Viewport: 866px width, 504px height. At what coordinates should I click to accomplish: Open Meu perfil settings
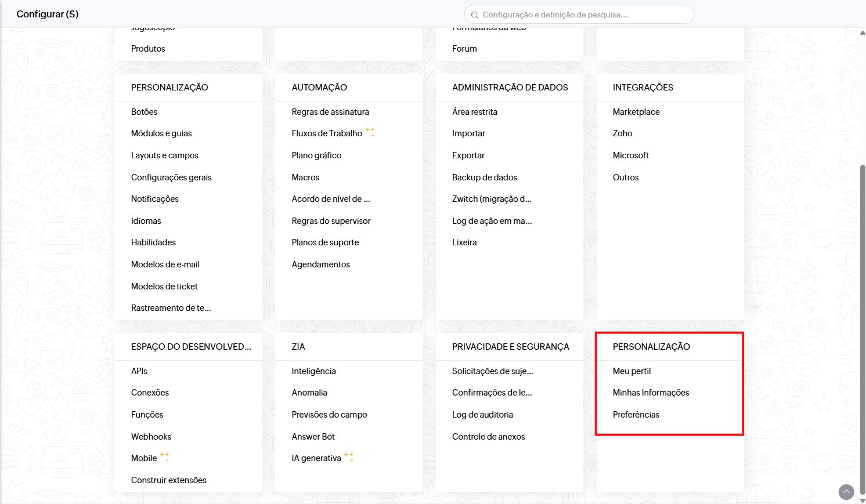point(632,371)
